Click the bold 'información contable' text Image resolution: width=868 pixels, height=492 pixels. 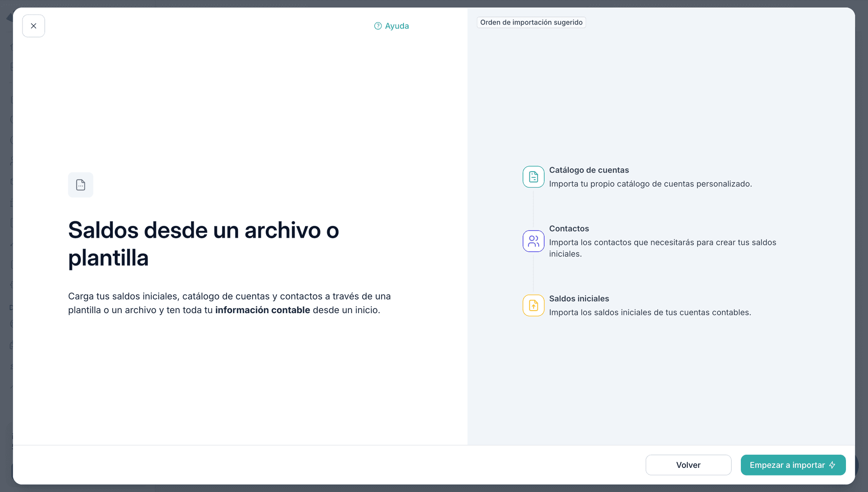262,310
